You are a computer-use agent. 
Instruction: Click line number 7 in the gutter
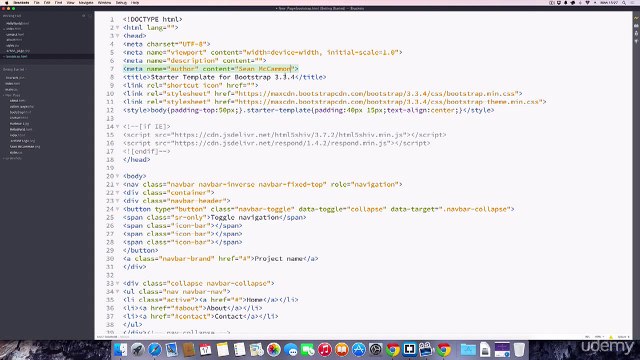[x=111, y=69]
